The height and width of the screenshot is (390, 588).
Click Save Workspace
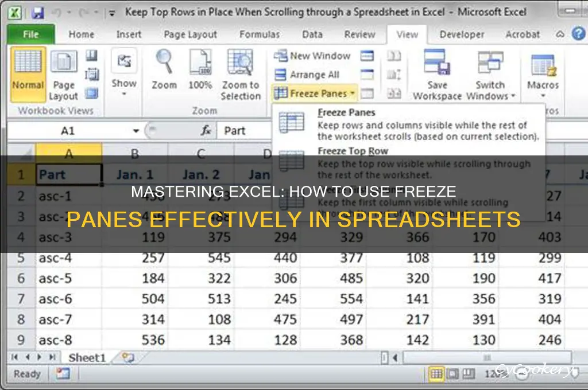437,75
